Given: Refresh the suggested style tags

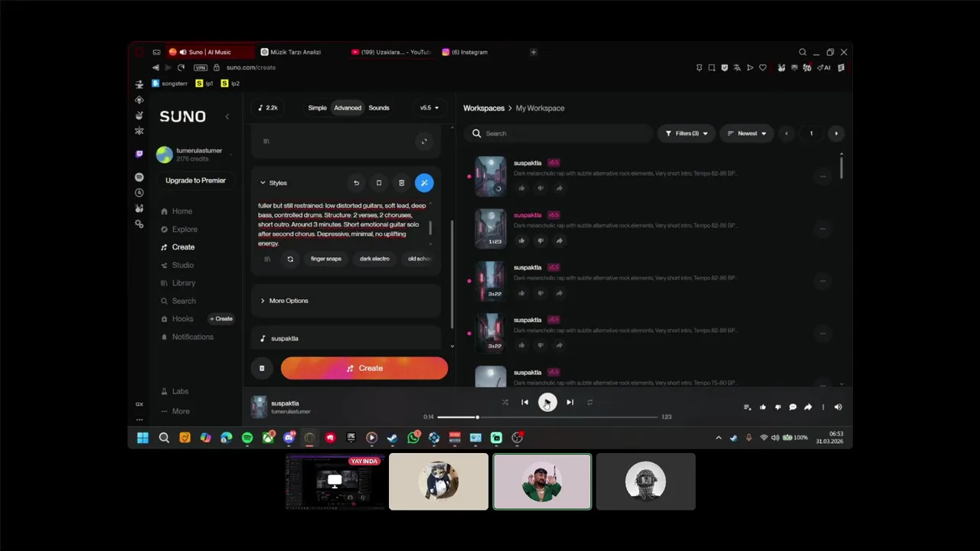Looking at the screenshot, I should click(x=290, y=259).
